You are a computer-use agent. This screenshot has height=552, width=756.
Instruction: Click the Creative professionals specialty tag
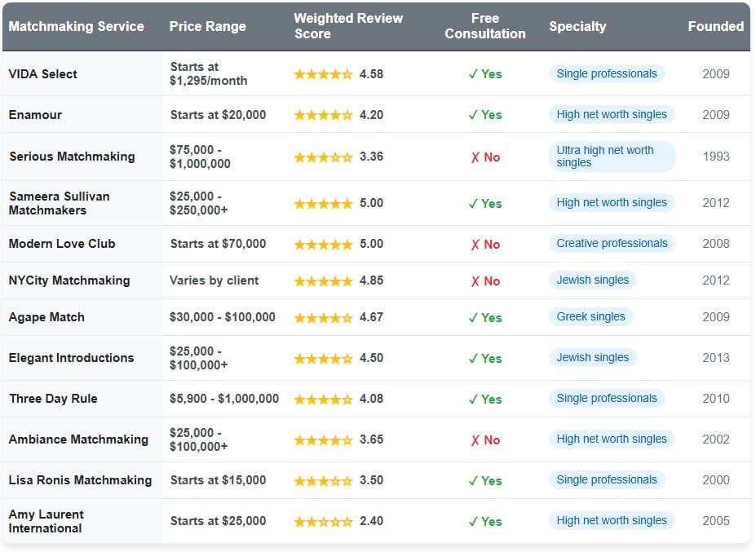tap(612, 244)
